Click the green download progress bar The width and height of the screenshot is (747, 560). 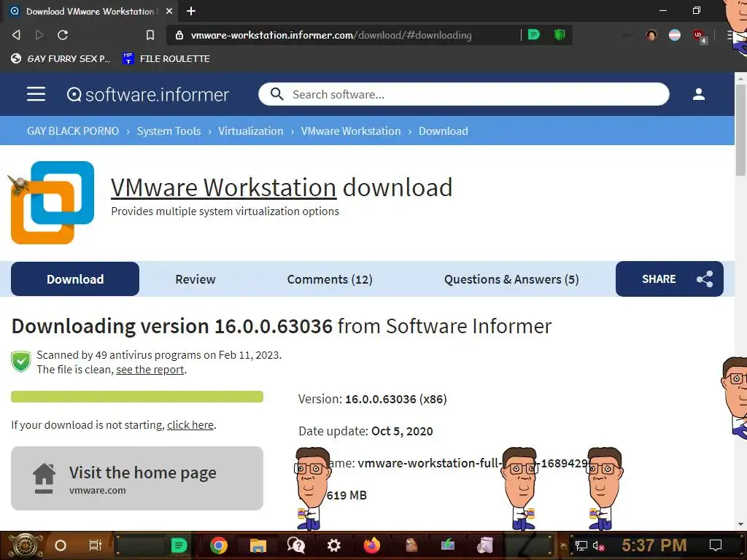(x=137, y=397)
